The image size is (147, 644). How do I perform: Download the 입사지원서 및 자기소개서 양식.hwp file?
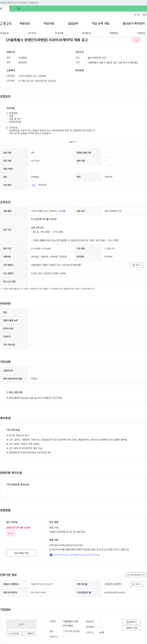click(x=77, y=555)
